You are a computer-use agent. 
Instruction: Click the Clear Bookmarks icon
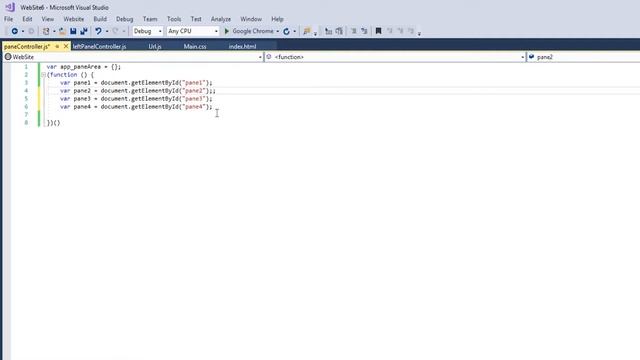click(x=411, y=31)
